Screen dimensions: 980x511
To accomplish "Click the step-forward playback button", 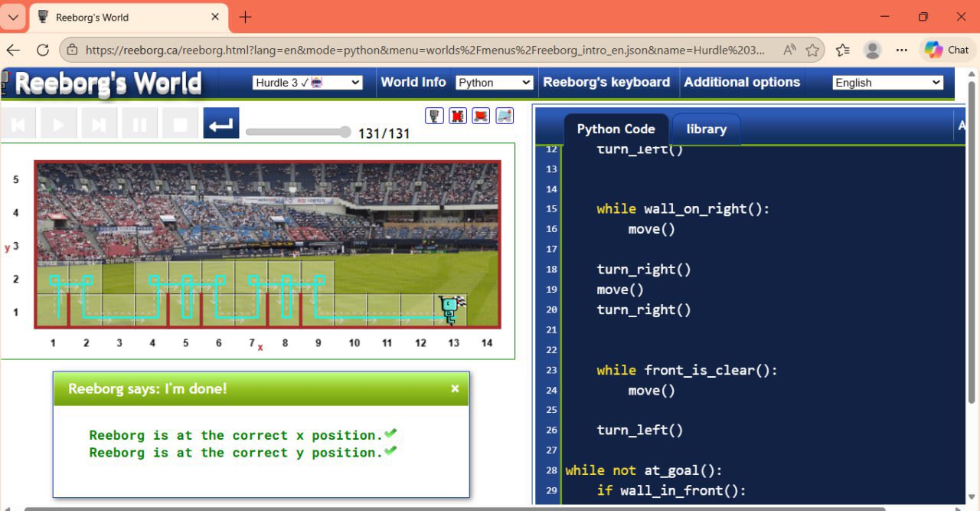I will coord(99,123).
